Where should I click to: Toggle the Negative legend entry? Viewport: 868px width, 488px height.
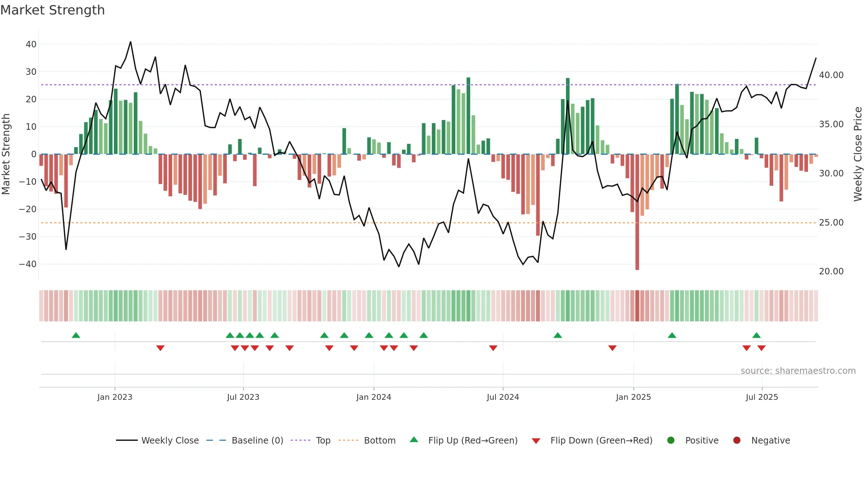[x=761, y=440]
